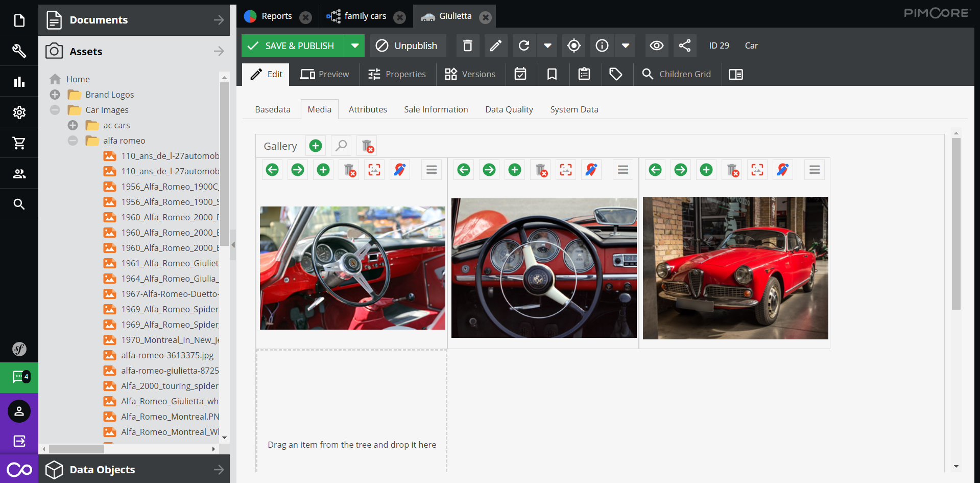Switch to the Data Quality tab
980x483 pixels.
pos(509,109)
